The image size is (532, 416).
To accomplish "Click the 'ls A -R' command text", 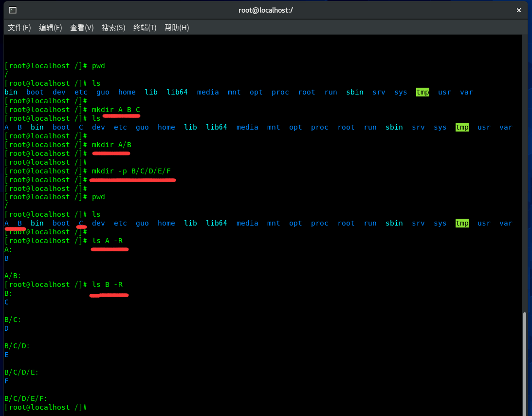I will tap(107, 241).
